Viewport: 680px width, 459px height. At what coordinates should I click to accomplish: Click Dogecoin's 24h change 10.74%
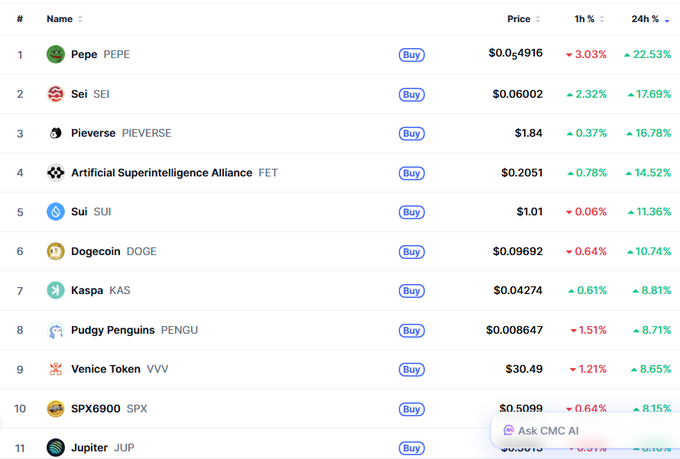[649, 251]
